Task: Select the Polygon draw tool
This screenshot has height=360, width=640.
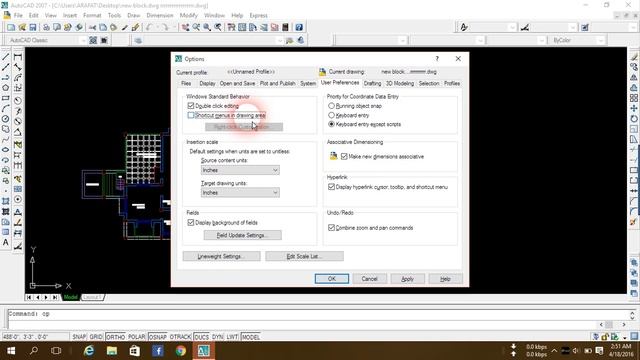Action: point(6,88)
